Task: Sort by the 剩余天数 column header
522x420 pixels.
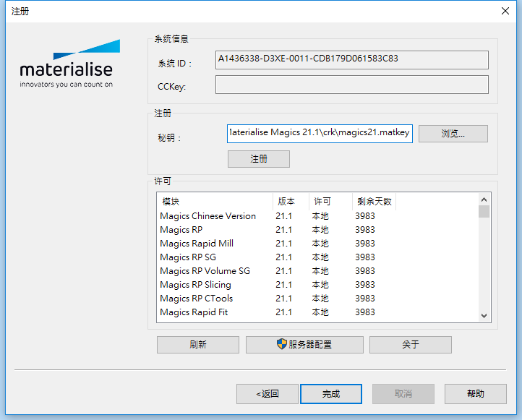Action: click(373, 202)
